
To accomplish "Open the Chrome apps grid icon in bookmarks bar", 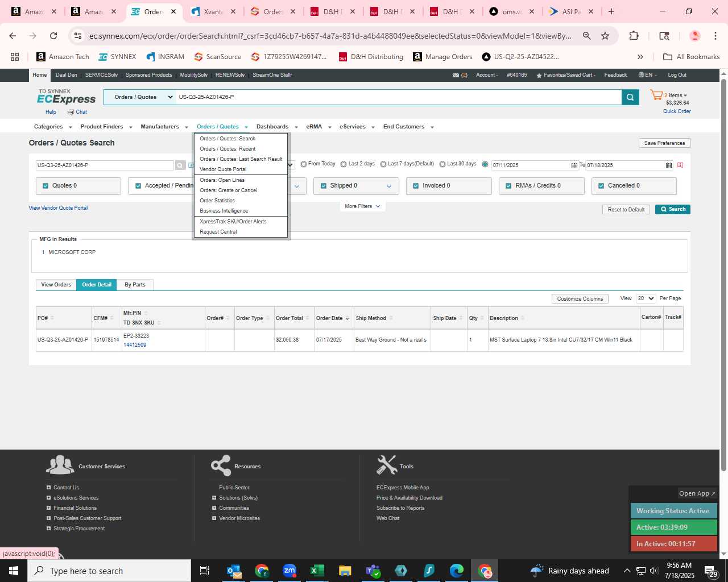I will 15,57.
